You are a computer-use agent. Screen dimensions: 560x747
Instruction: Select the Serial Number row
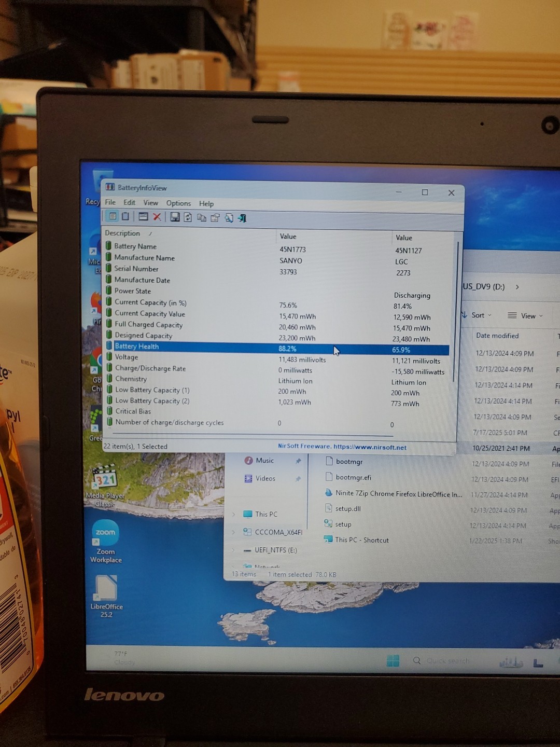point(278,270)
